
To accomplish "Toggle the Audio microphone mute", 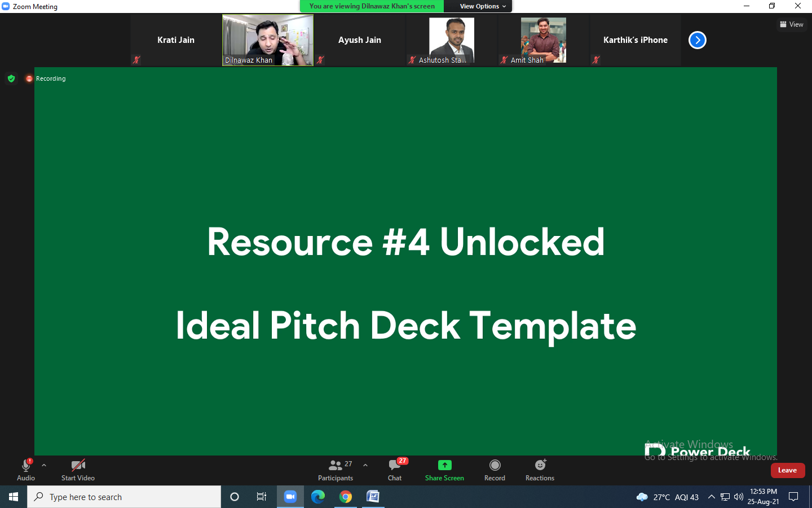I will [25, 466].
